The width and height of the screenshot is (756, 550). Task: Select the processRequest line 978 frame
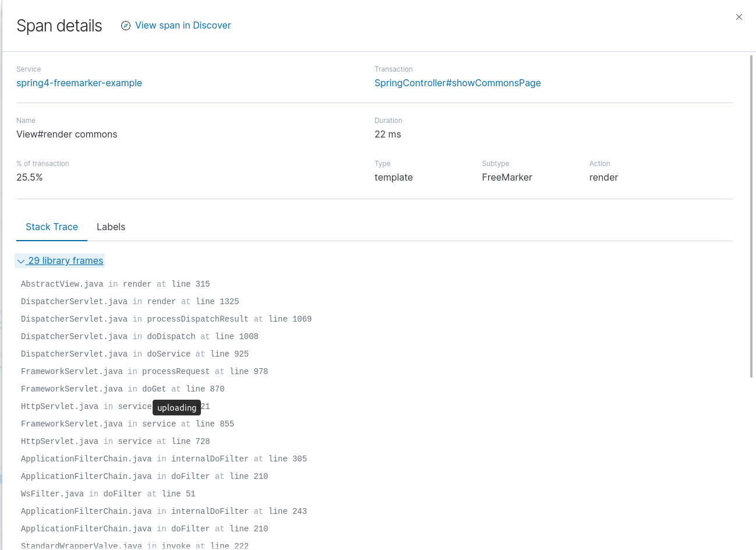(x=144, y=372)
